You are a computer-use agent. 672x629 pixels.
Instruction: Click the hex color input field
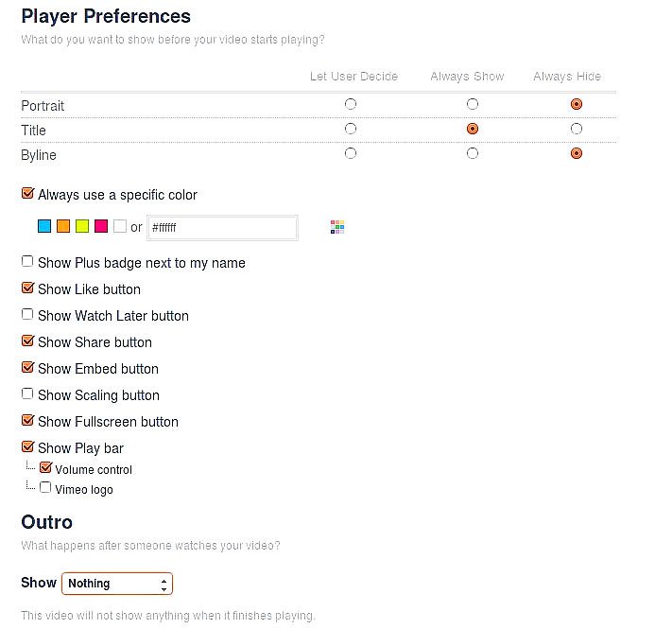(222, 228)
